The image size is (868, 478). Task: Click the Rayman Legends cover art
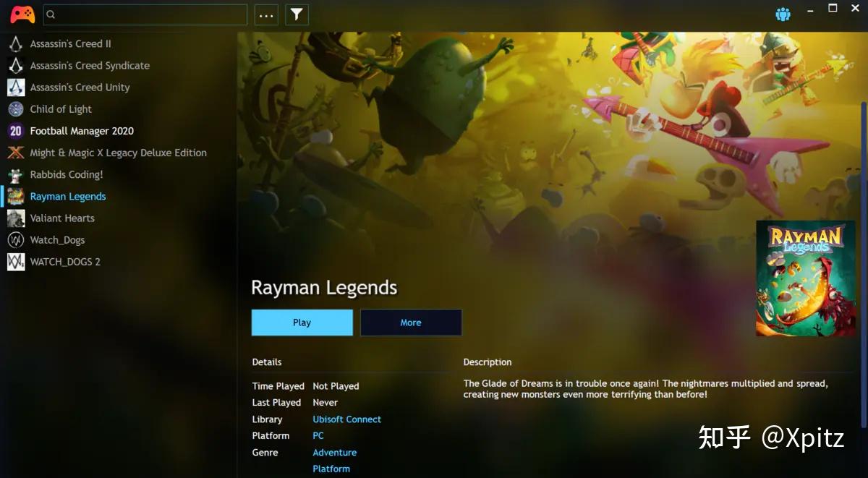pos(806,278)
